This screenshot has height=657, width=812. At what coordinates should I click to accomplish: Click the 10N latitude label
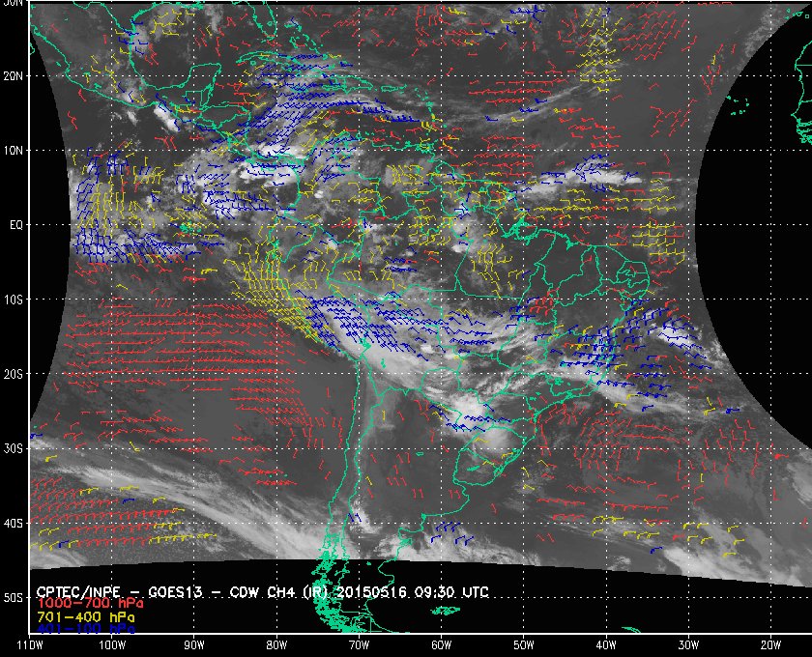click(13, 150)
